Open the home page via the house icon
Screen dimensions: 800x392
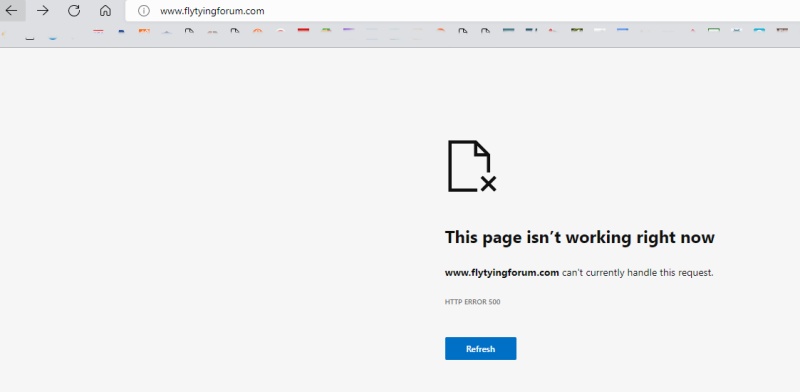click(105, 11)
